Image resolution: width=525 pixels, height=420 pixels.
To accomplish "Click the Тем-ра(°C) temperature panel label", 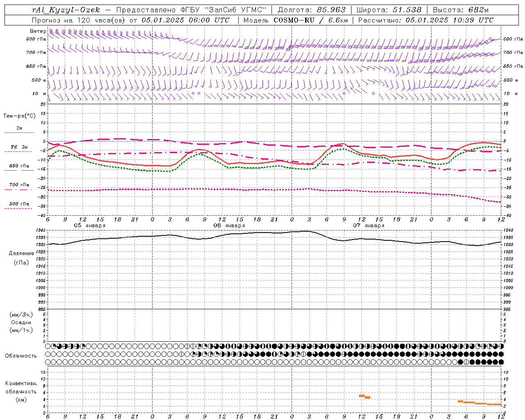I will pyautogui.click(x=19, y=116).
